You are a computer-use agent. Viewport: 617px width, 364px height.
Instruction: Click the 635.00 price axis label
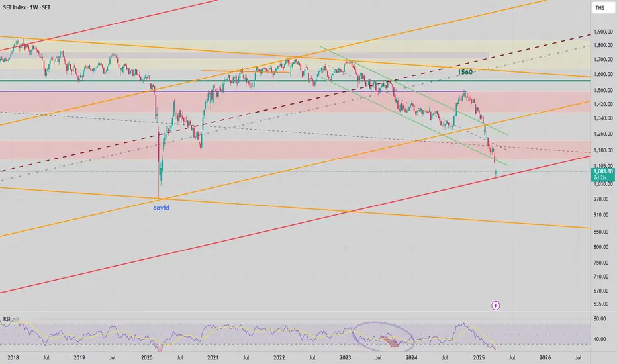(x=601, y=304)
